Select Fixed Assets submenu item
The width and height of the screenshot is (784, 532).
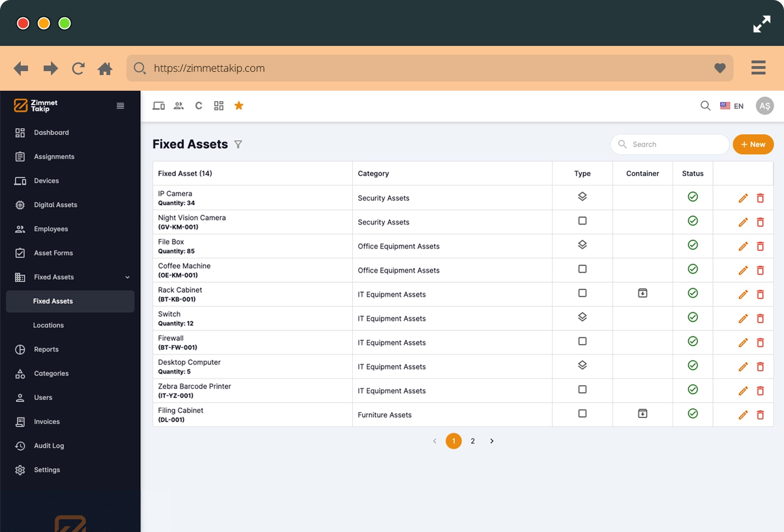pos(70,301)
